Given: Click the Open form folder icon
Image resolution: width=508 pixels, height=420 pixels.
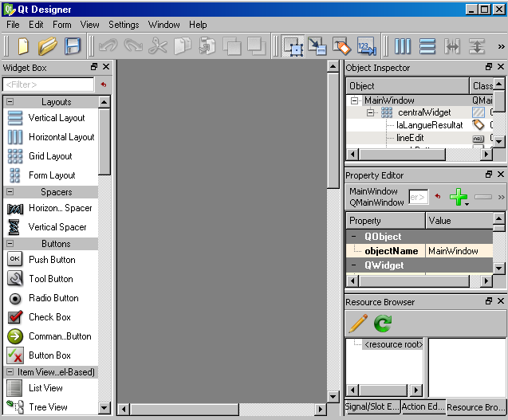Looking at the screenshot, I should 47,46.
